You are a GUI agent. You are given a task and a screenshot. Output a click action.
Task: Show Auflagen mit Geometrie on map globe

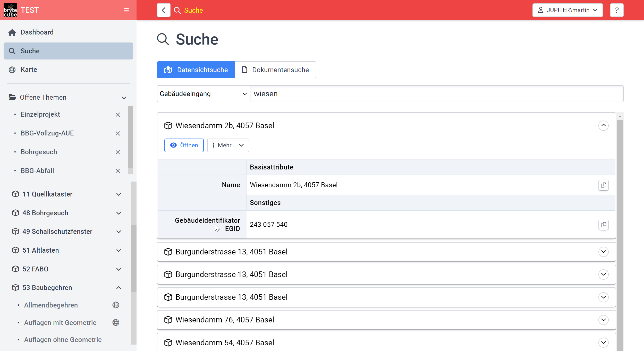click(x=116, y=322)
